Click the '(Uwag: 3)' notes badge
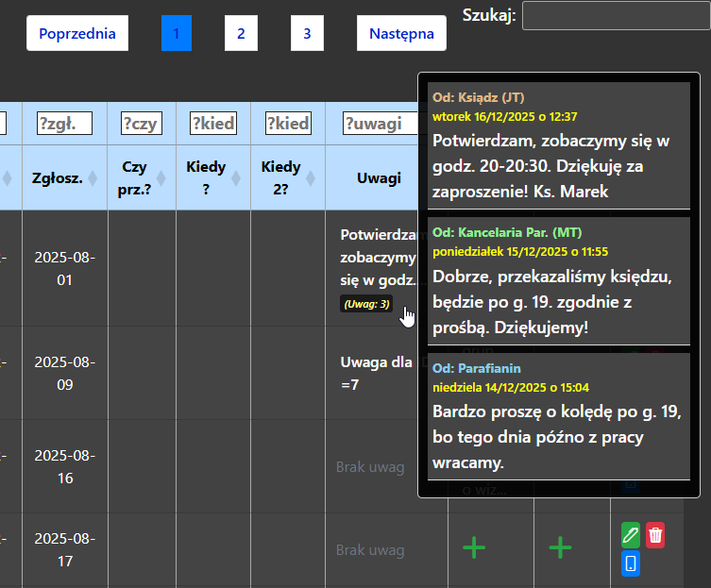Viewport: 711px width, 588px height. pyautogui.click(x=365, y=304)
